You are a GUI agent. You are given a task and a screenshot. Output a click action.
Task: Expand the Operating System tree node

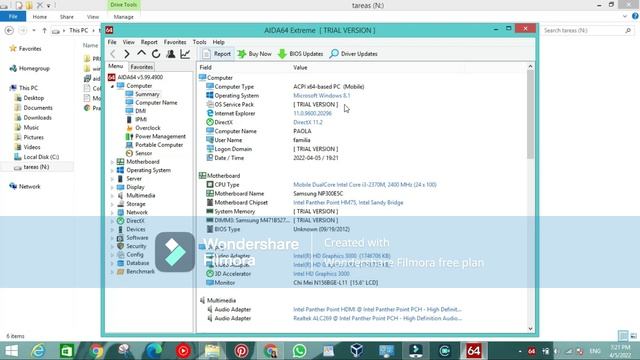112,171
